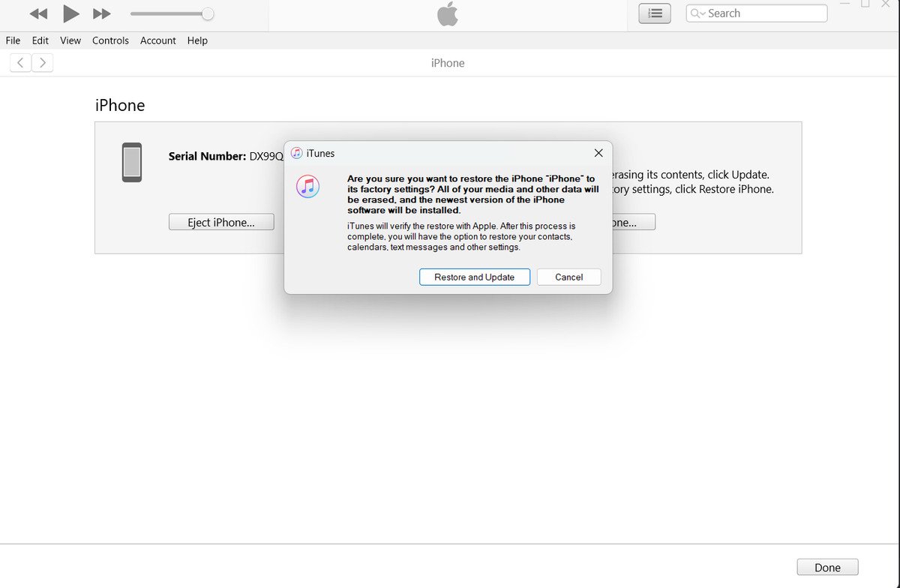Confirm with Restore and Update button
Screen dimensions: 900x588
point(475,277)
